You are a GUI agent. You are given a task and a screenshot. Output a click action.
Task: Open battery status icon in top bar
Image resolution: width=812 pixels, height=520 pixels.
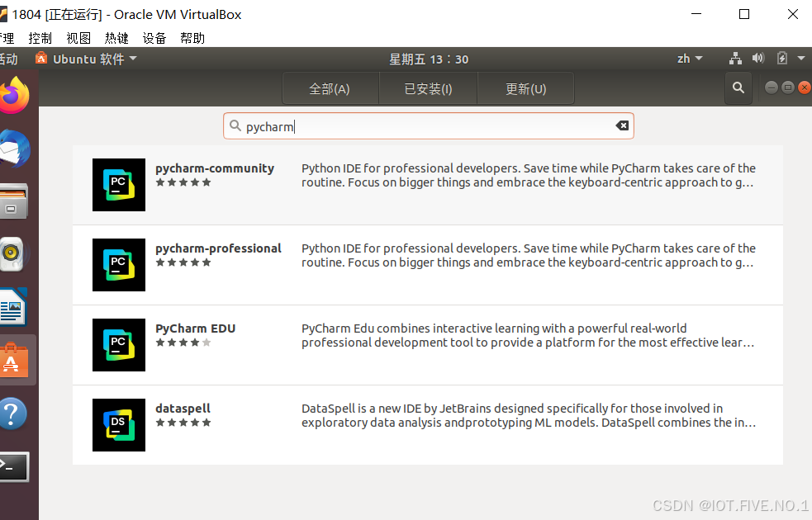[x=782, y=58]
